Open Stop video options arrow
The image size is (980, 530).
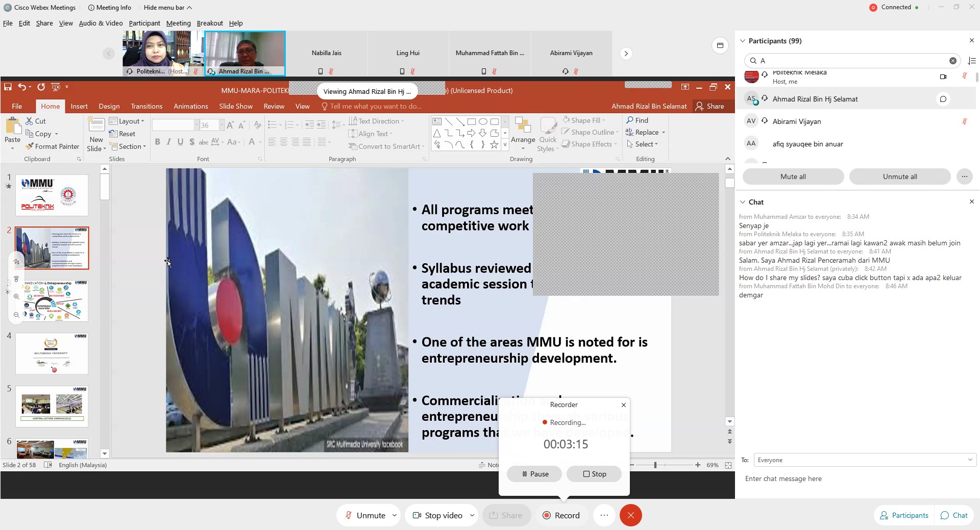tap(472, 515)
